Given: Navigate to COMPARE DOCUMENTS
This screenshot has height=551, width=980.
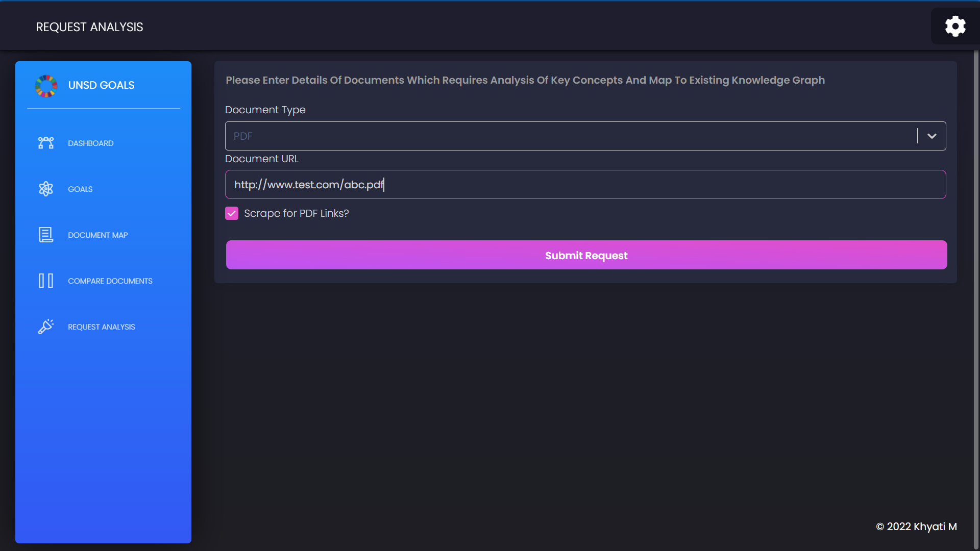Looking at the screenshot, I should (x=110, y=281).
